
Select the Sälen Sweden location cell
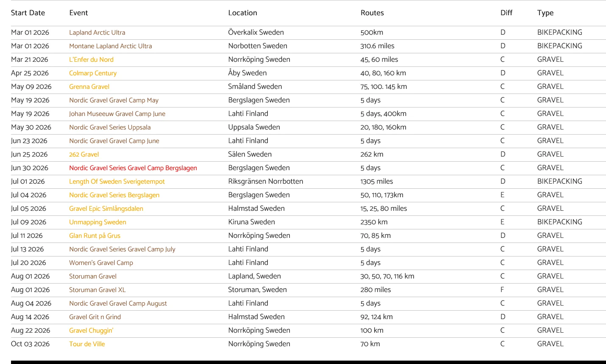(x=250, y=154)
